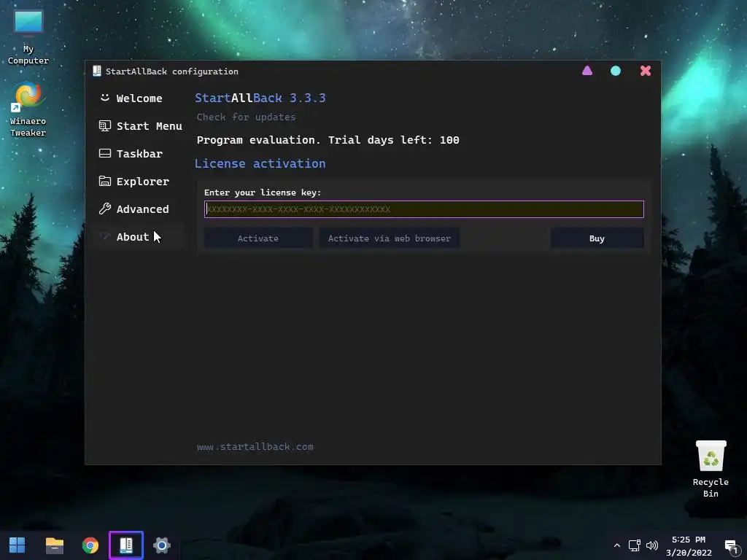Viewport: 747px width, 560px height.
Task: Show hidden tray icons chevron
Action: click(617, 545)
